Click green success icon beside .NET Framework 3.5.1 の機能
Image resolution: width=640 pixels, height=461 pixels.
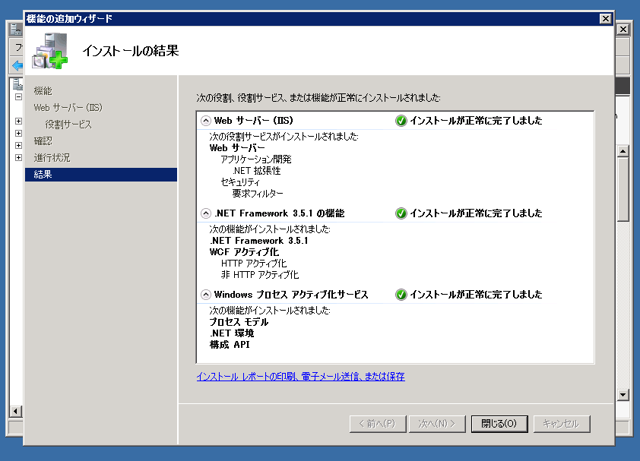401,213
